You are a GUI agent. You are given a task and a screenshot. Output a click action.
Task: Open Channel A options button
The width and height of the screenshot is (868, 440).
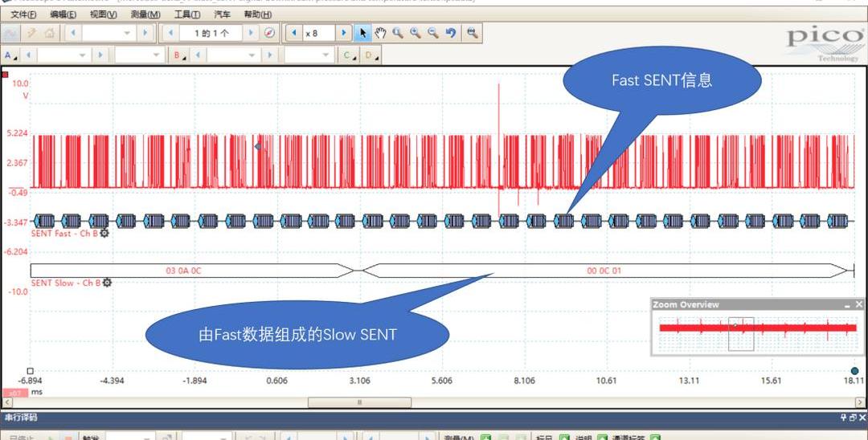10,55
